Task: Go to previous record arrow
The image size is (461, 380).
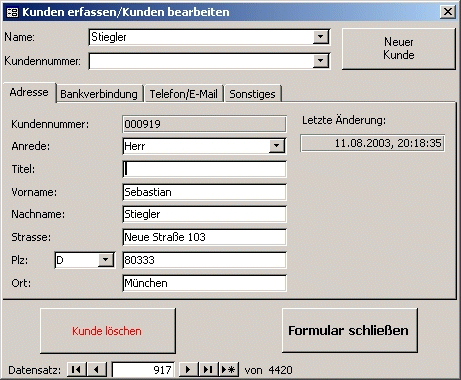Action: click(x=96, y=369)
